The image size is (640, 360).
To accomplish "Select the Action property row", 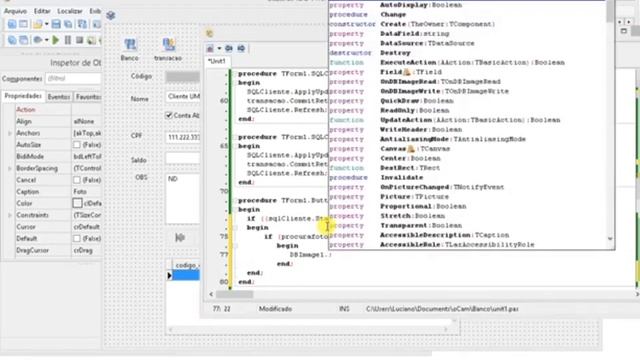I will click(x=58, y=110).
